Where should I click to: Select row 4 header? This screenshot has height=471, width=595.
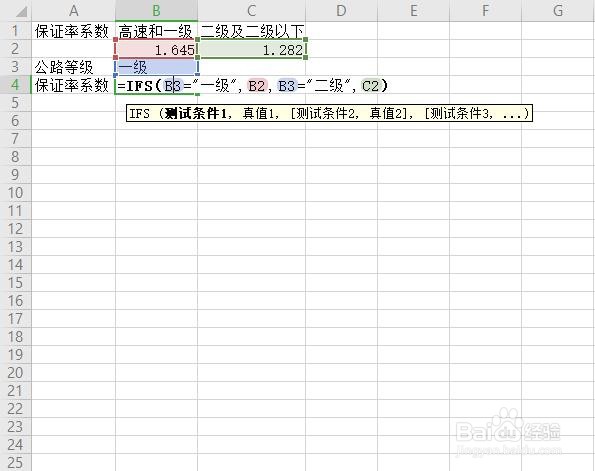click(x=16, y=85)
